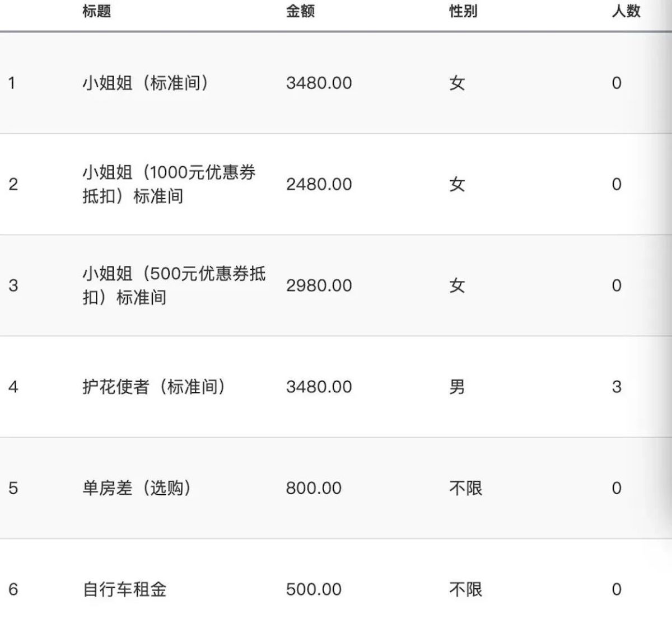
Task: Click the 标题 column header
Action: (96, 11)
